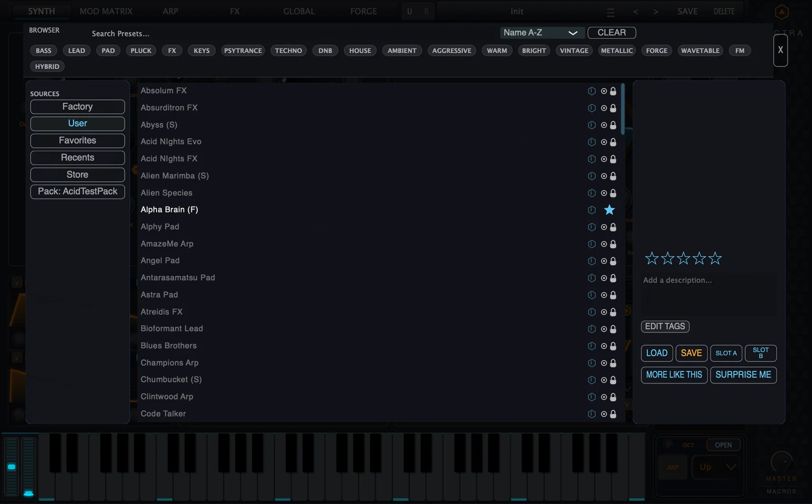Toggle the WAVETABLE tag filter

(x=700, y=51)
